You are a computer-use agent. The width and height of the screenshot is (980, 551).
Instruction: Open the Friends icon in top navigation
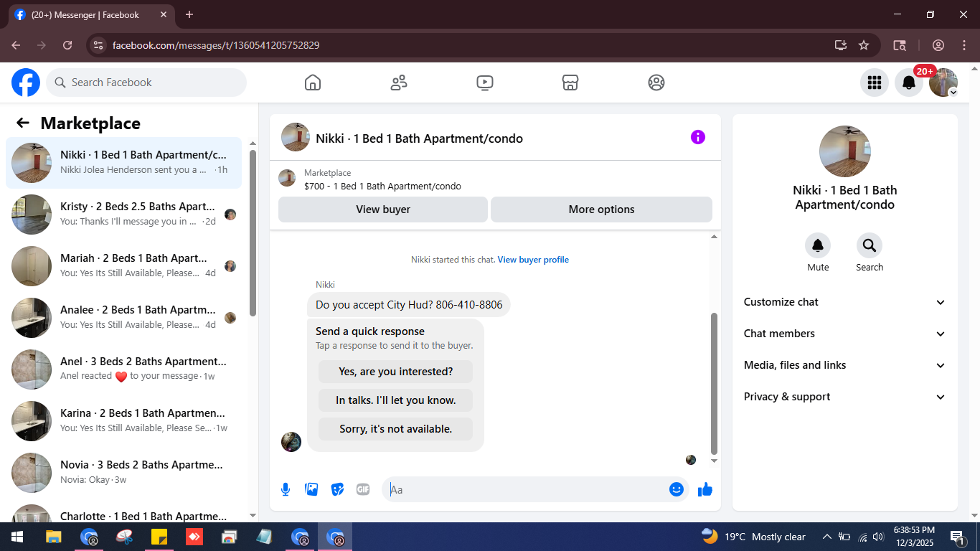pyautogui.click(x=399, y=83)
